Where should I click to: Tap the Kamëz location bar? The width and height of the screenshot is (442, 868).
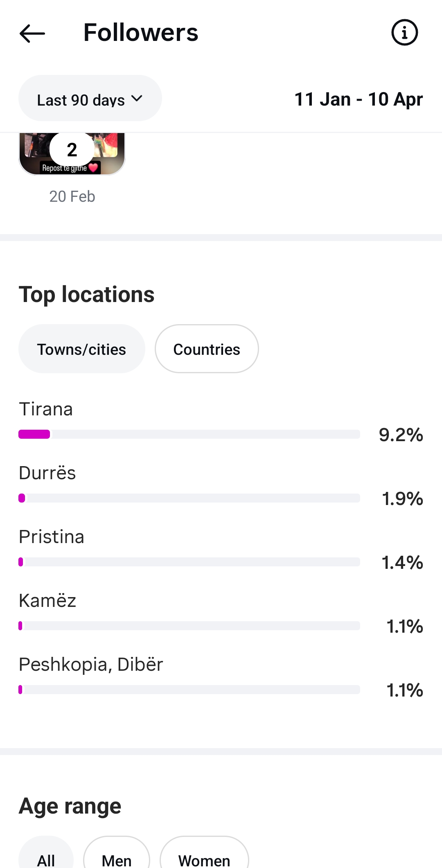pos(189,626)
